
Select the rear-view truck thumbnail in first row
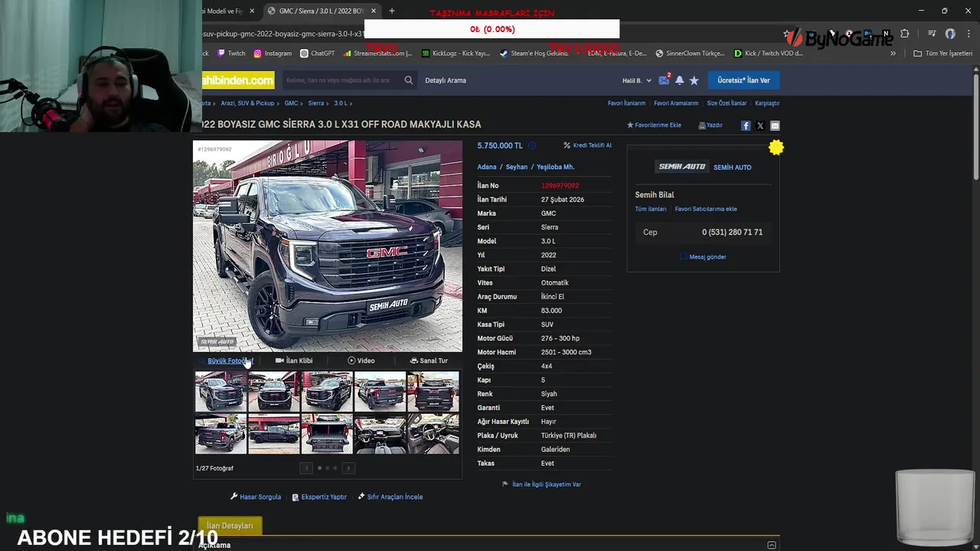[433, 391]
